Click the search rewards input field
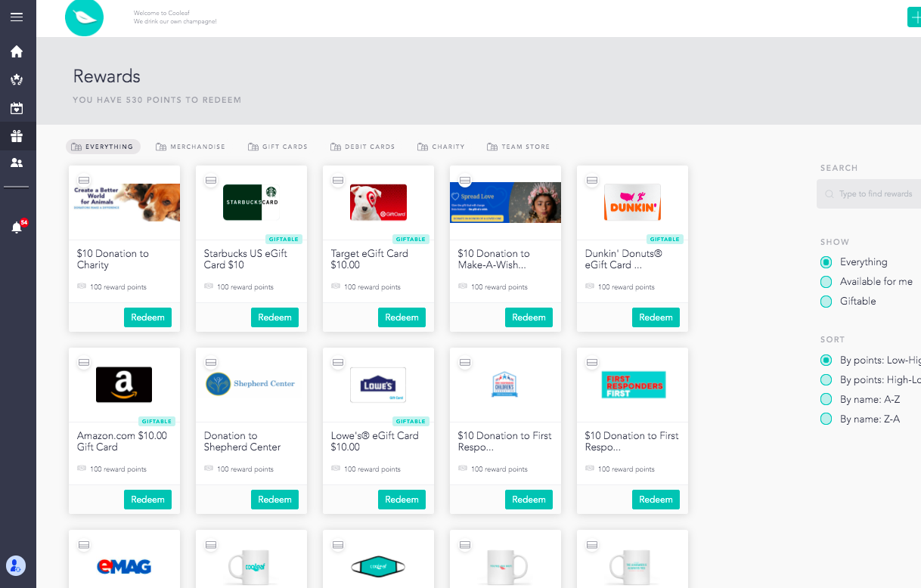Viewport: 921px width, 588px height. [x=870, y=194]
